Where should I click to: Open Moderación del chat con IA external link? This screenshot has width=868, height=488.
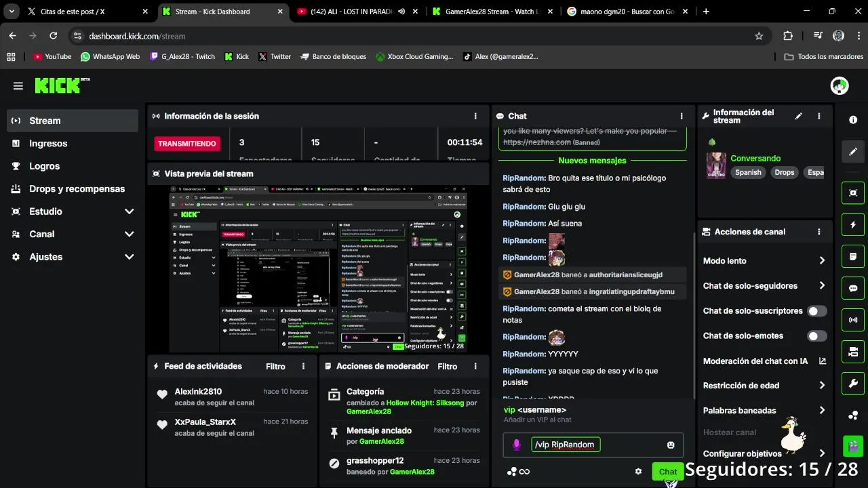coord(823,361)
